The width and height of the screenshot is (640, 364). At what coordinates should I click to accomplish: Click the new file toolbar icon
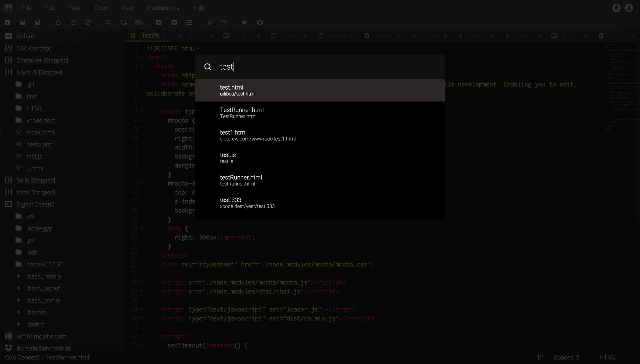[x=7, y=22]
